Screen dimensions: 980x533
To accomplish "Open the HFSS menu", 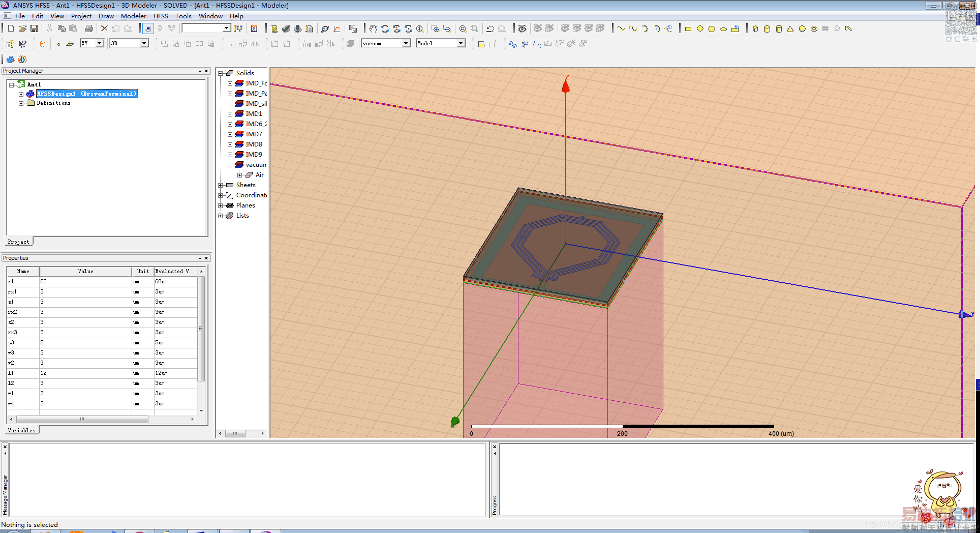I will 161,16.
